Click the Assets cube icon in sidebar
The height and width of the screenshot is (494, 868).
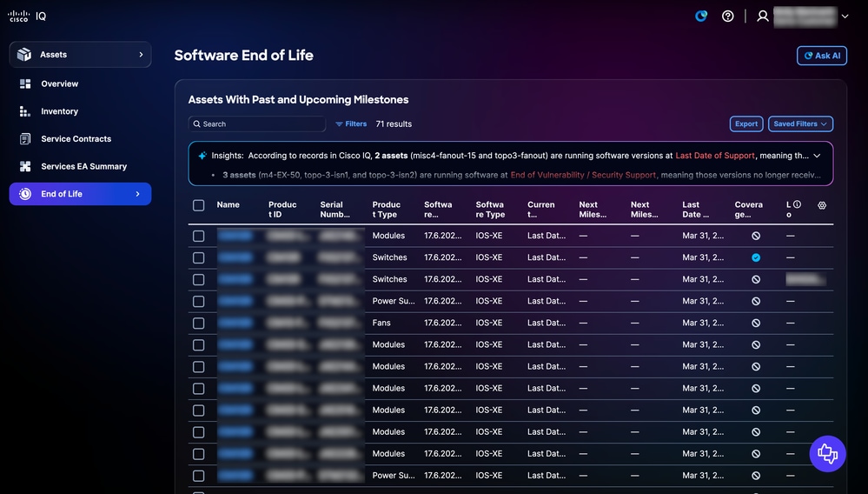click(23, 54)
